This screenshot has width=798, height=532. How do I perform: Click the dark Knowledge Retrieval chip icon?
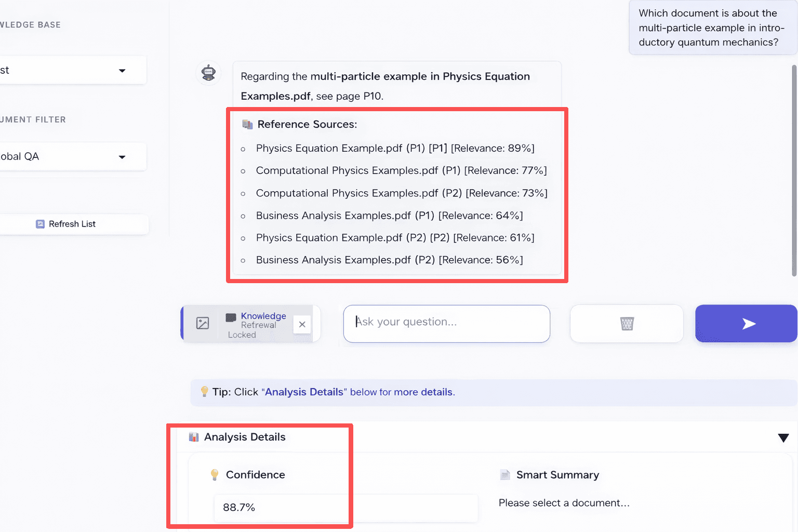231,317
